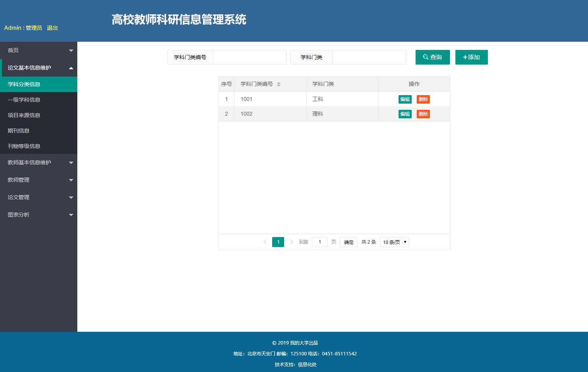Delete the 理科 row entry
Viewport: 588px width, 372px height.
click(x=423, y=114)
